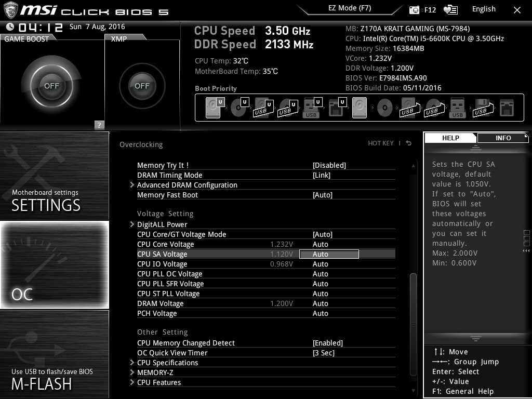
Task: Open the SETTINGS motherboard section
Action: pyautogui.click(x=54, y=176)
